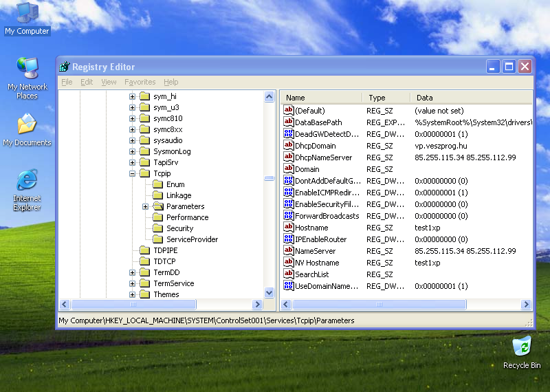Image resolution: width=550 pixels, height=392 pixels.
Task: Launch Internet Explorer desktop icon
Action: pos(27,190)
